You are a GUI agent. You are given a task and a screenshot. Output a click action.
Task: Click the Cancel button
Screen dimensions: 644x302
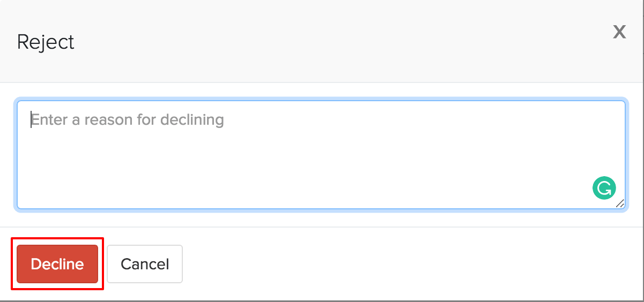145,264
